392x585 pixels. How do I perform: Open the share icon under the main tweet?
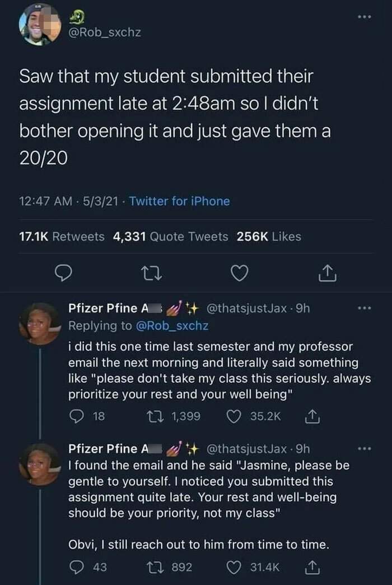pos(327,272)
